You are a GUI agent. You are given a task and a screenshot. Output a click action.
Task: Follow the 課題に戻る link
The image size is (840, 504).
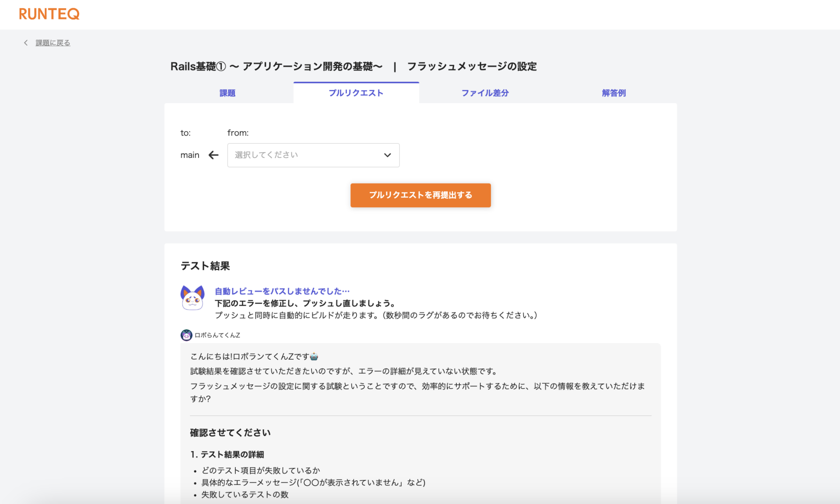(53, 43)
